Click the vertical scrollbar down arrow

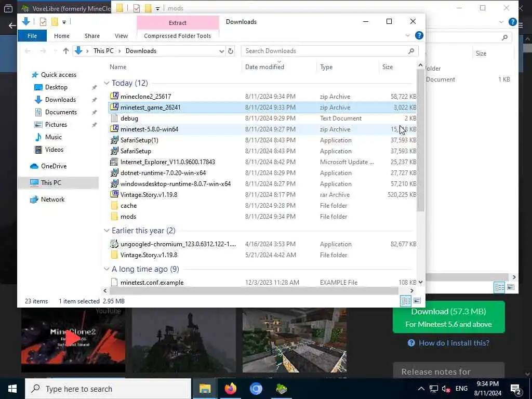click(x=421, y=282)
